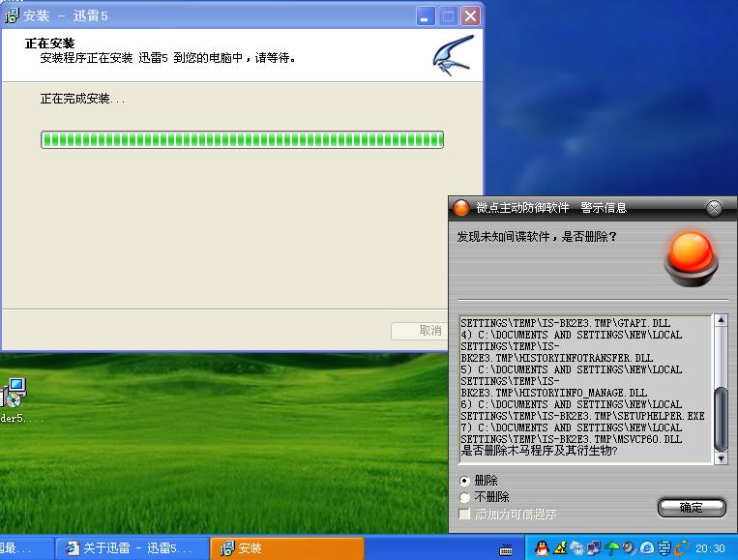Click the 是否删除木马程序及其衍生物 question text
Screen dimensions: 738x560
tap(540, 451)
